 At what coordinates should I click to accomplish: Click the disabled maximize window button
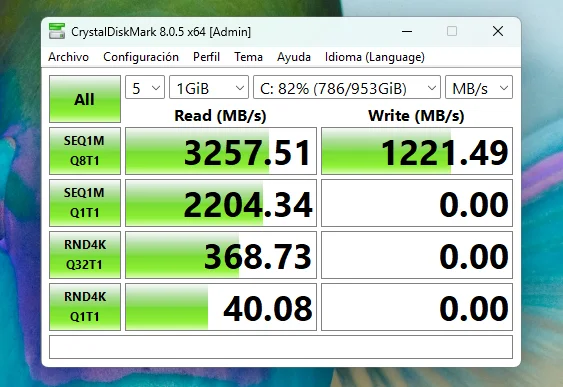452,31
